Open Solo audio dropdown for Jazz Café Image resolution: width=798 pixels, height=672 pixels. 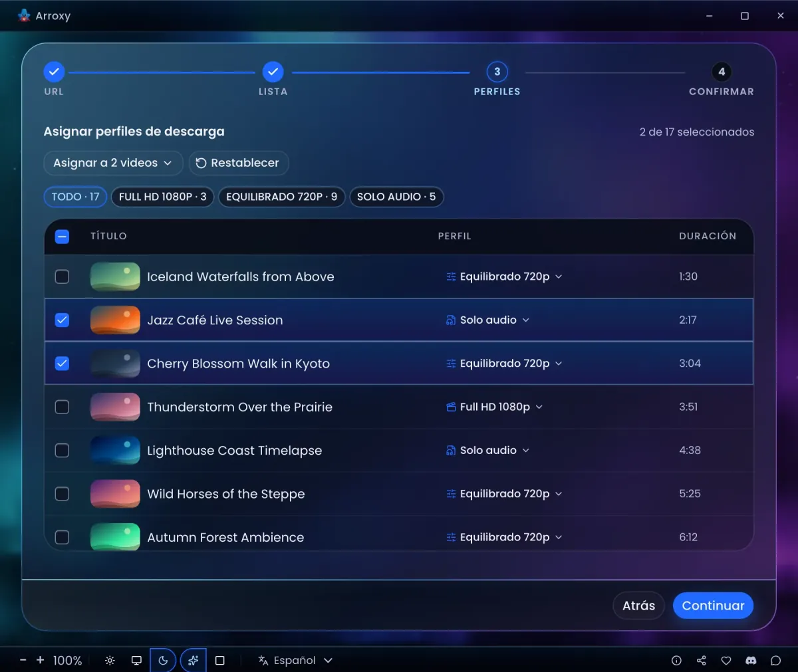(487, 320)
